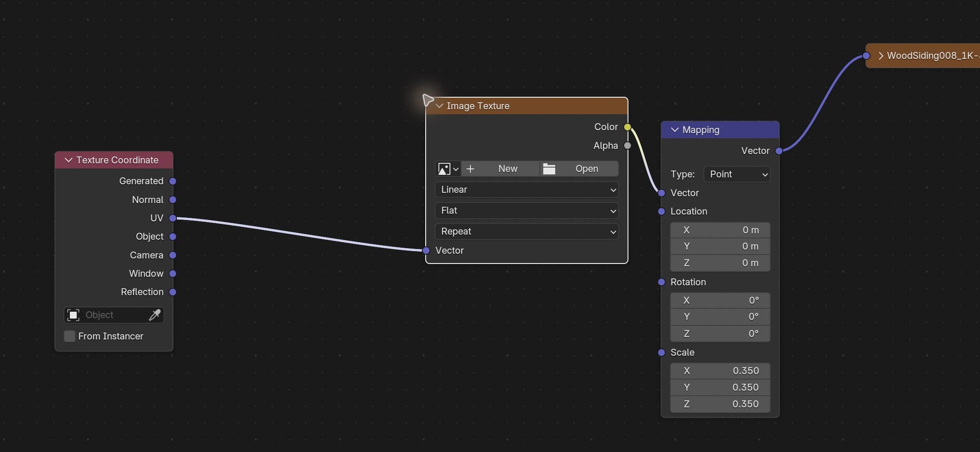
Task: Click the Rotation Z value field
Action: click(720, 334)
